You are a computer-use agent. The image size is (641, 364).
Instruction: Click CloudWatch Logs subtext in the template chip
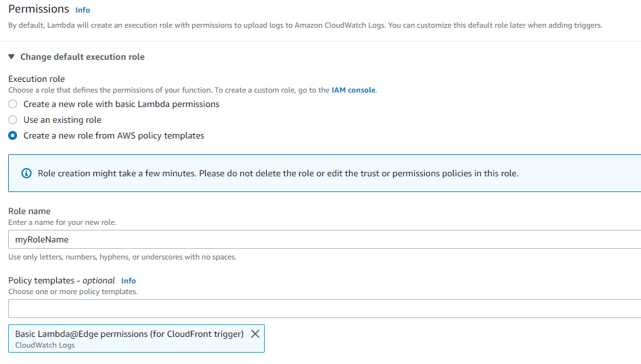45,345
